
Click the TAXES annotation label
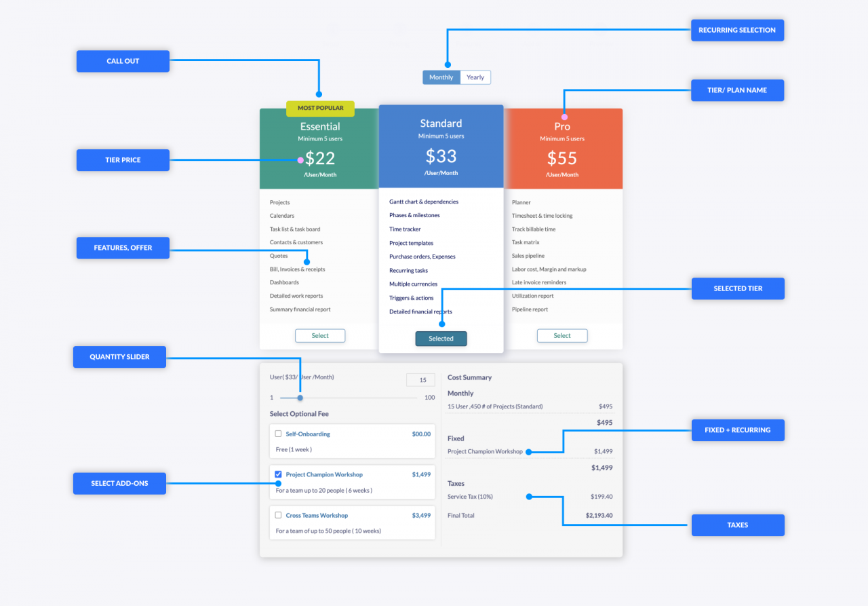pyautogui.click(x=738, y=525)
